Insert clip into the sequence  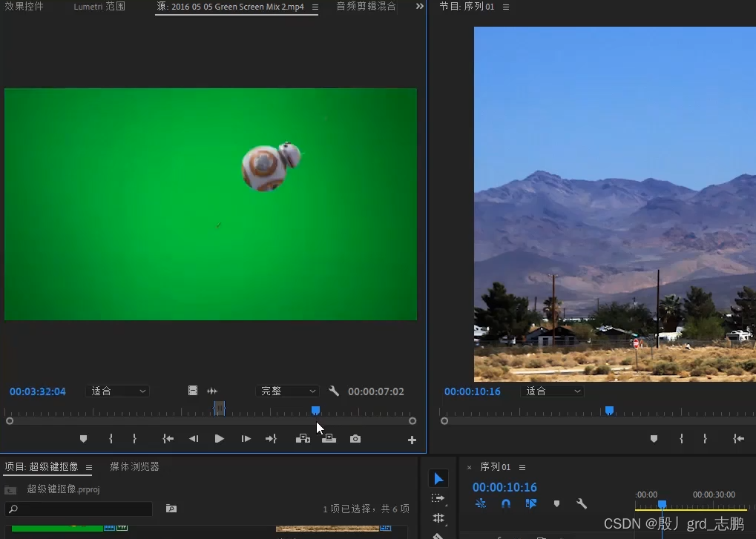[303, 439]
